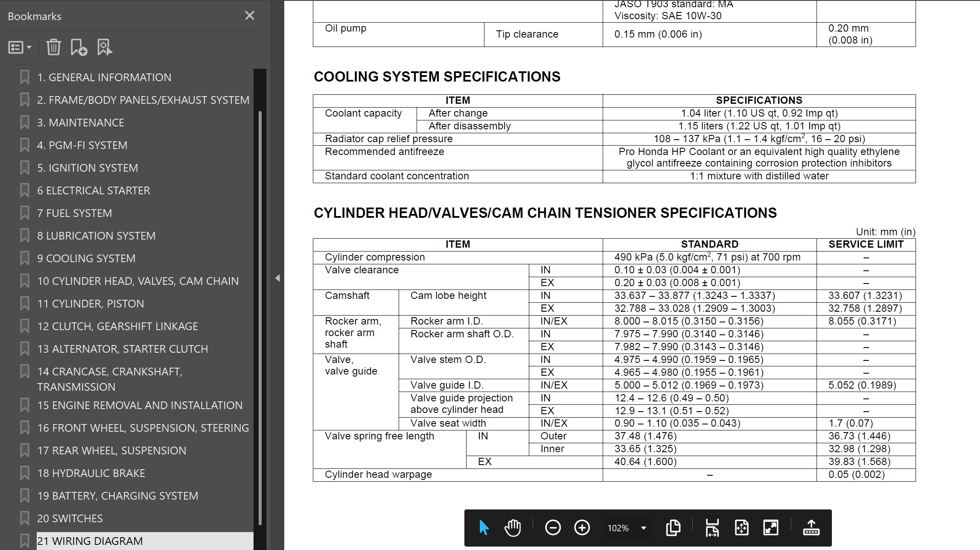Enable fit width scrolling mode
Screen dimensions: 980x550
[x=712, y=528]
